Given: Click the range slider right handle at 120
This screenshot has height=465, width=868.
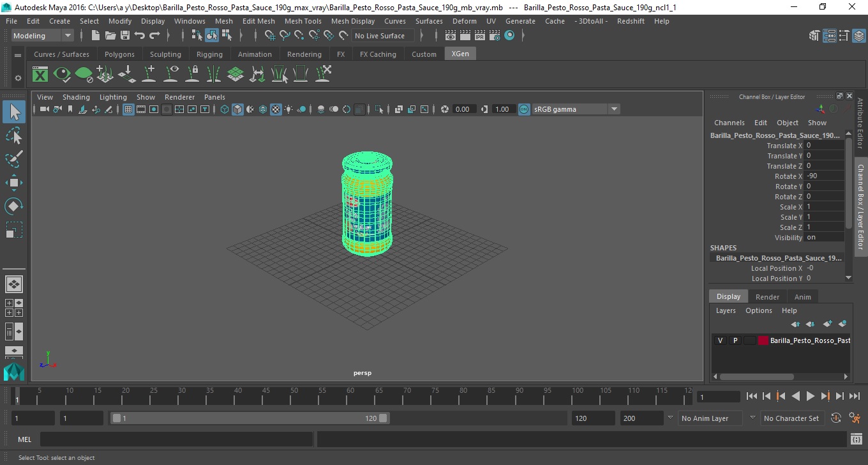Looking at the screenshot, I should 383,418.
